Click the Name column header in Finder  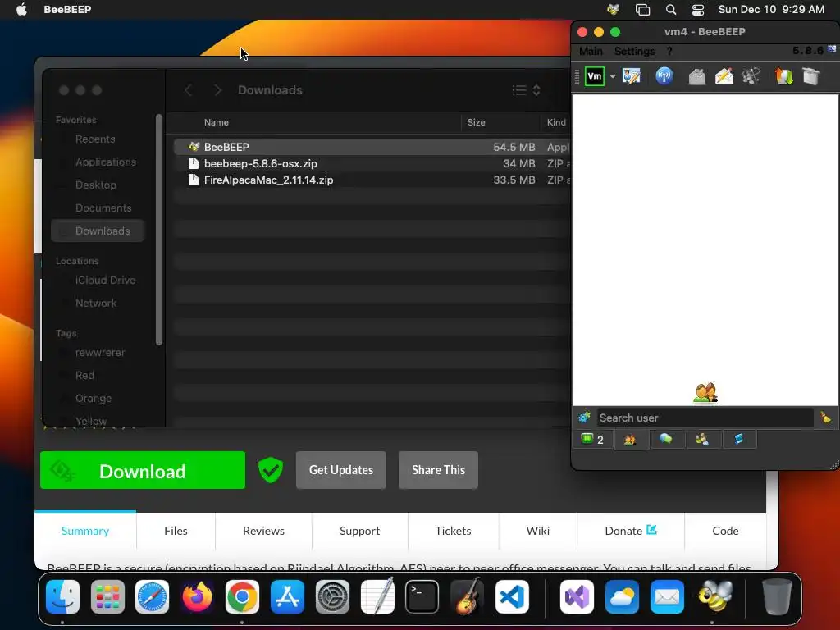tap(217, 122)
